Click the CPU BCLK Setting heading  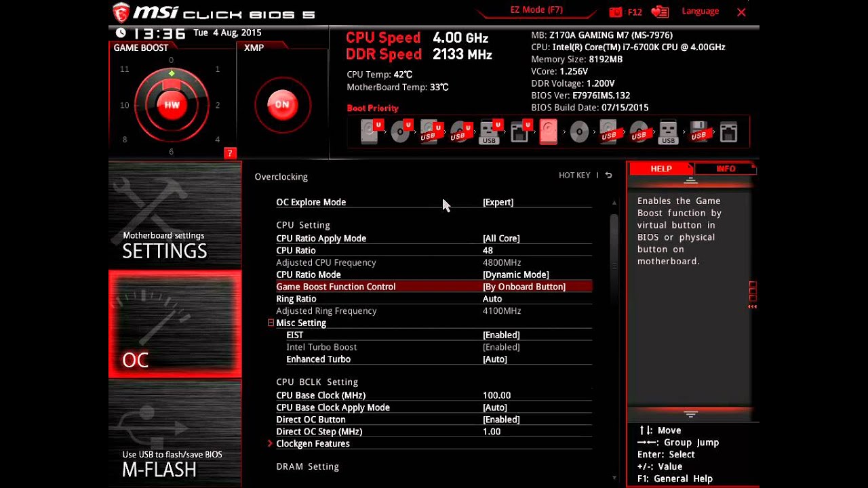click(317, 382)
